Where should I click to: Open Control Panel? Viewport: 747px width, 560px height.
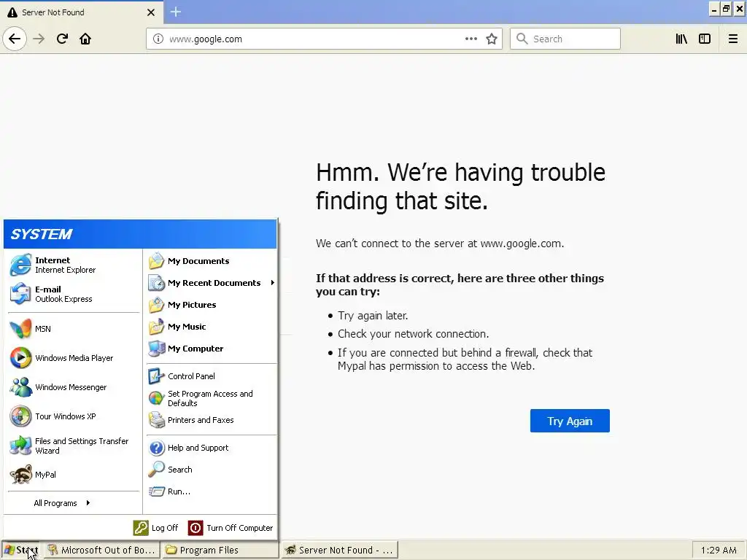click(x=211, y=376)
